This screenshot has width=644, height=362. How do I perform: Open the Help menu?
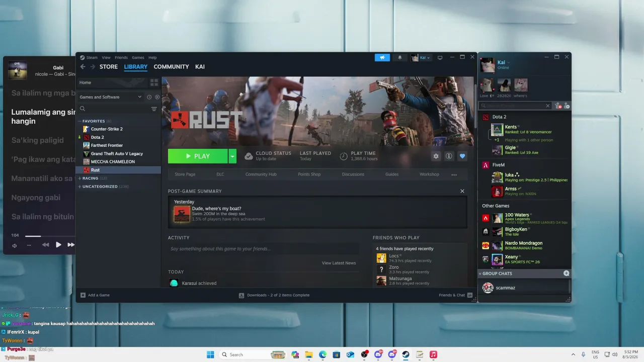[x=152, y=57]
